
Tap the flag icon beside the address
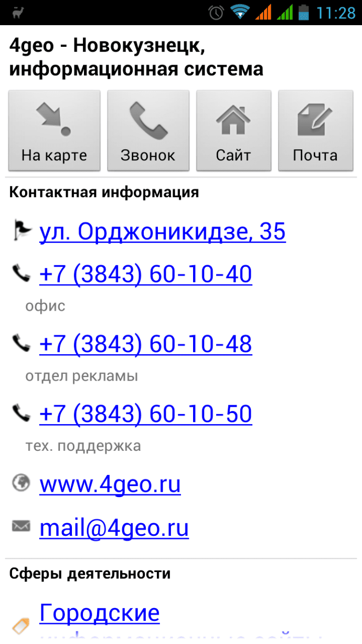point(21,231)
